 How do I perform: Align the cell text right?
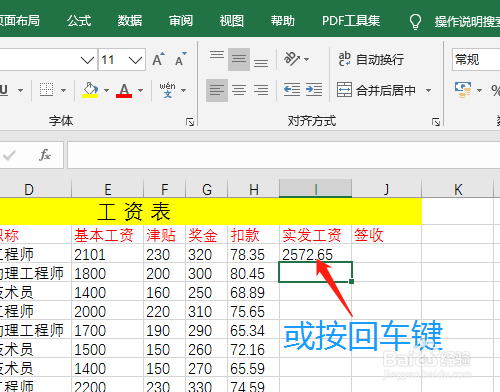(x=261, y=90)
